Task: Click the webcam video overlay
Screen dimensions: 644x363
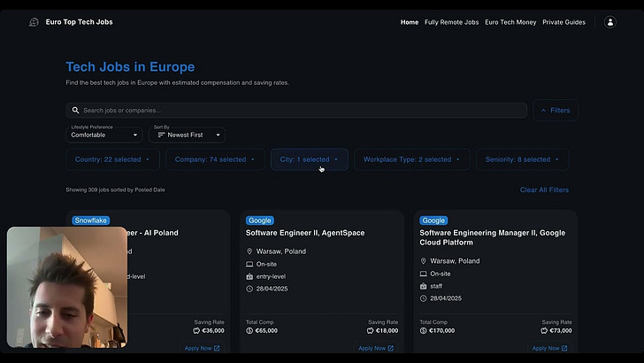Action: coord(67,288)
